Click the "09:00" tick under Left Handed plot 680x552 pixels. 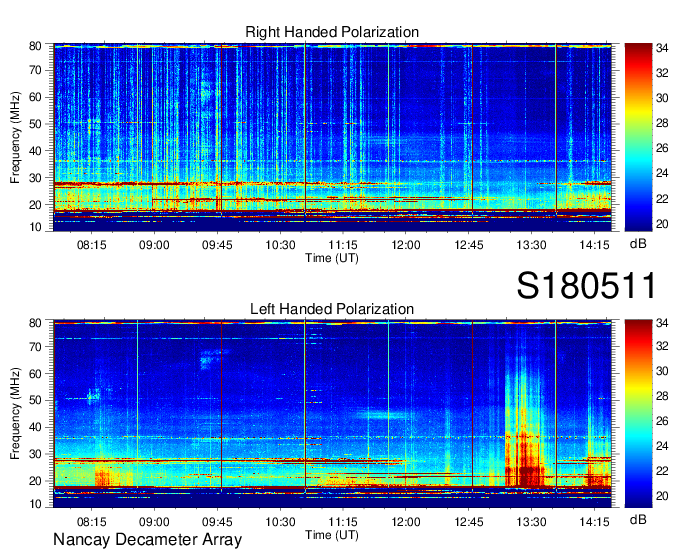click(154, 522)
